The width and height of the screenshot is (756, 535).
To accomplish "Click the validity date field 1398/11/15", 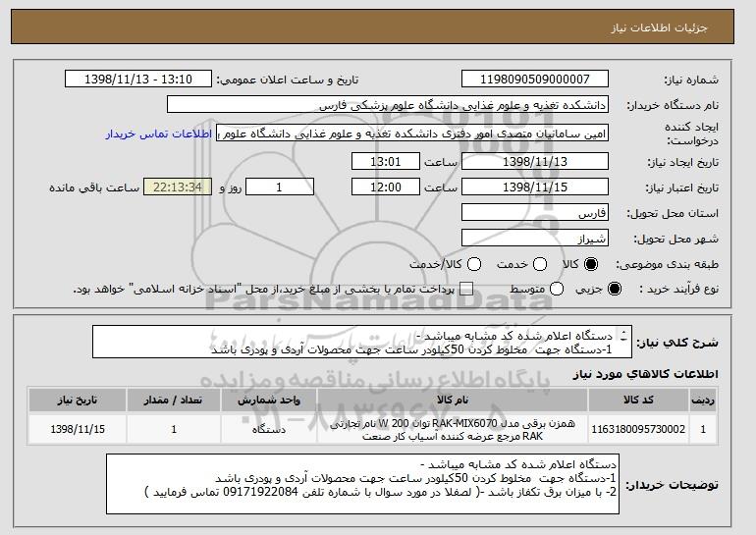I will [535, 187].
